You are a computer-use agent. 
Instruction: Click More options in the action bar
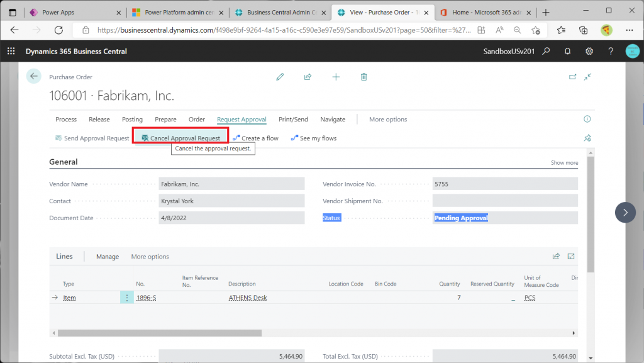(388, 119)
